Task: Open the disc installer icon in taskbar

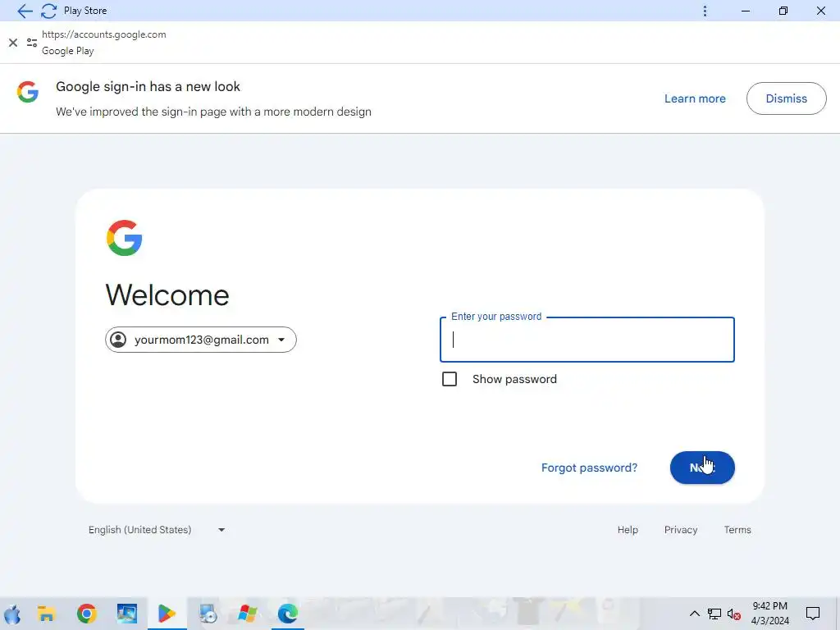Action: [208, 614]
